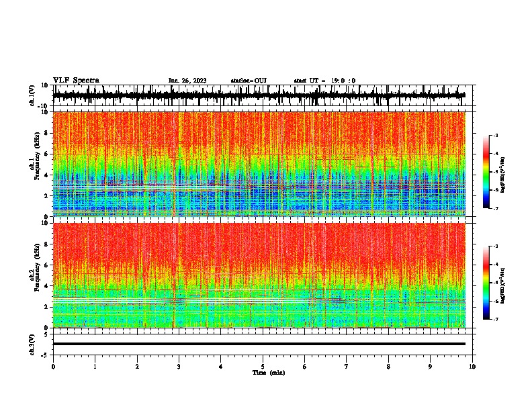Viewport: 532px width, 411px height.
Task: Click the ch.2 Frequency (kHz) axis label
Action: pos(37,268)
